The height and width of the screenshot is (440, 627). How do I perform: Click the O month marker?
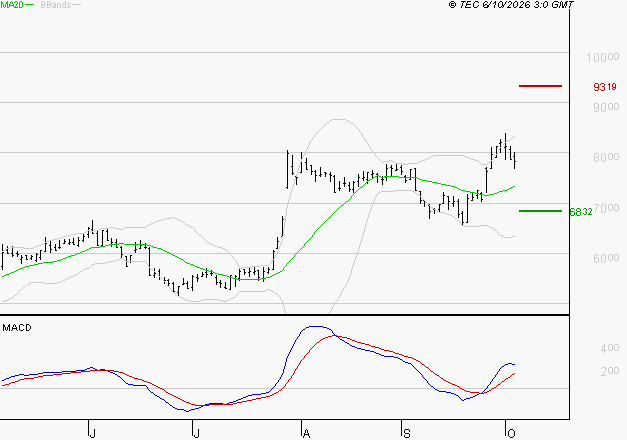[x=511, y=433]
